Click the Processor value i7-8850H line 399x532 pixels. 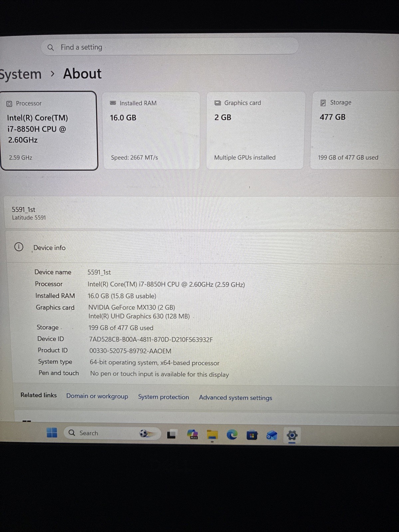tap(166, 284)
